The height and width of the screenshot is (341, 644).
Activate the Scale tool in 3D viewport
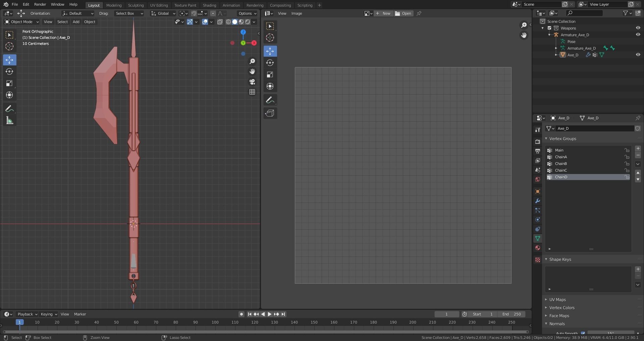point(9,83)
